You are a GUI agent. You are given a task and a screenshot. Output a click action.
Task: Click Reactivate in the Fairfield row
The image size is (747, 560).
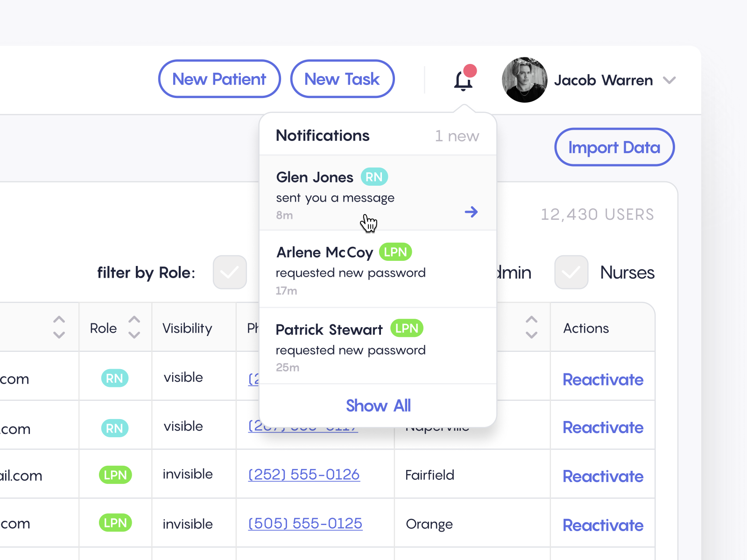click(603, 476)
